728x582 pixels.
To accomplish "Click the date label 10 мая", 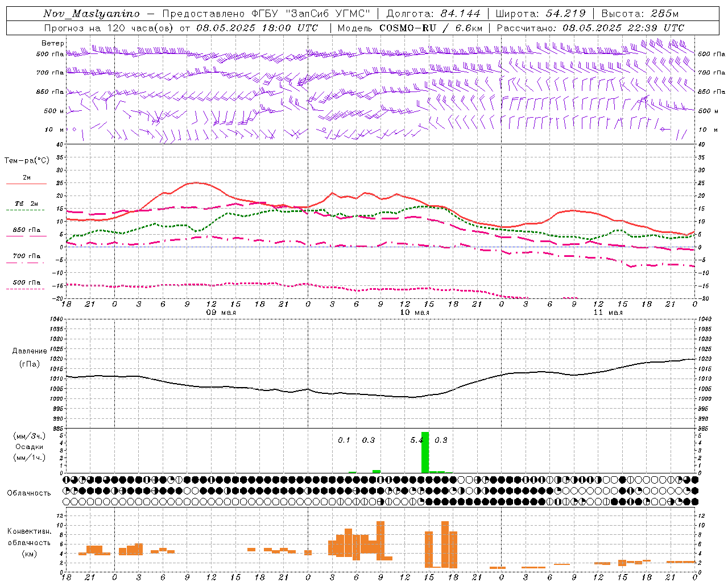I will tap(415, 313).
